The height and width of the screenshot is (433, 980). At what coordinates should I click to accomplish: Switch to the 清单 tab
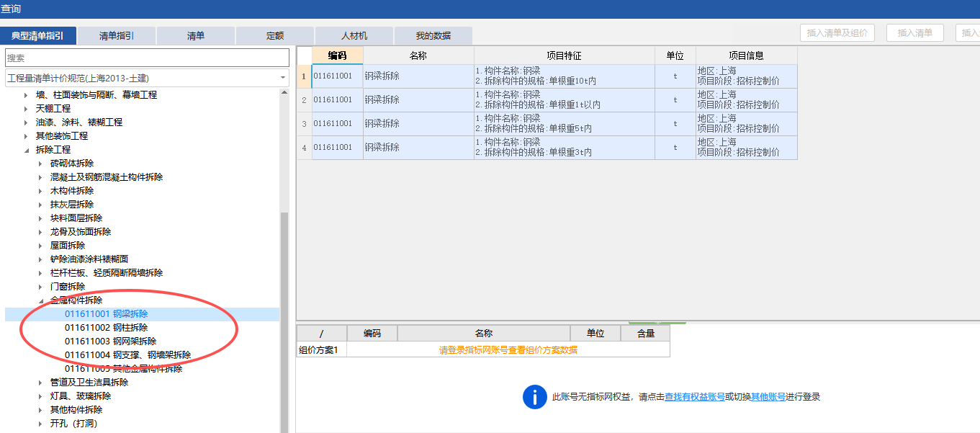(195, 35)
